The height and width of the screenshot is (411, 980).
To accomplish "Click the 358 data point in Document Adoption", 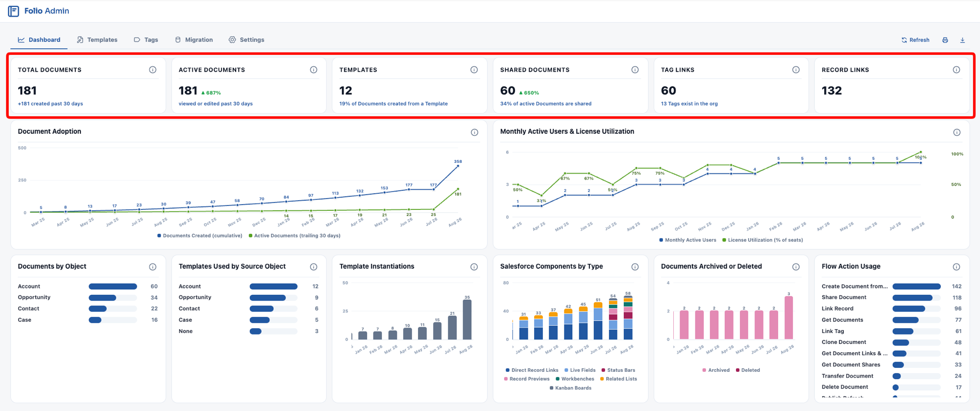I will 458,166.
